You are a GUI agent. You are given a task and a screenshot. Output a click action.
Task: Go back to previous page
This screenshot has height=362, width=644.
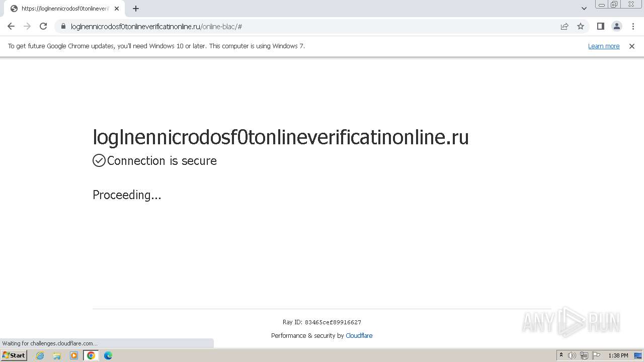pos(11,26)
